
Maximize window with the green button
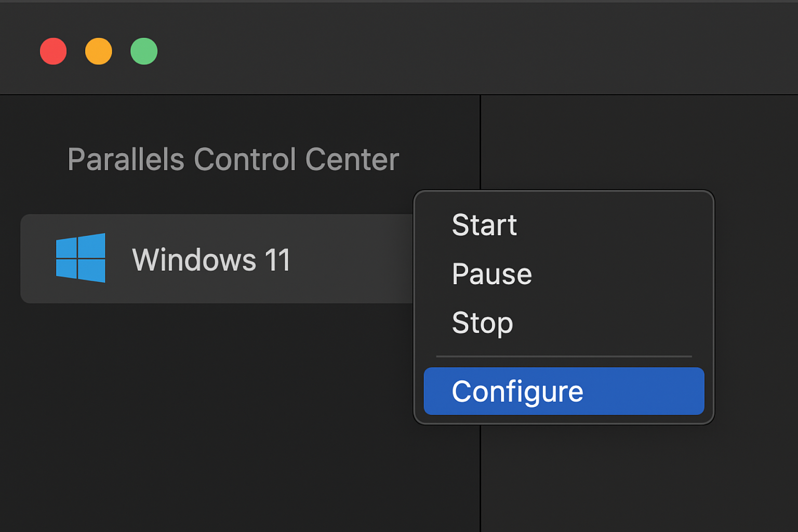[144, 51]
